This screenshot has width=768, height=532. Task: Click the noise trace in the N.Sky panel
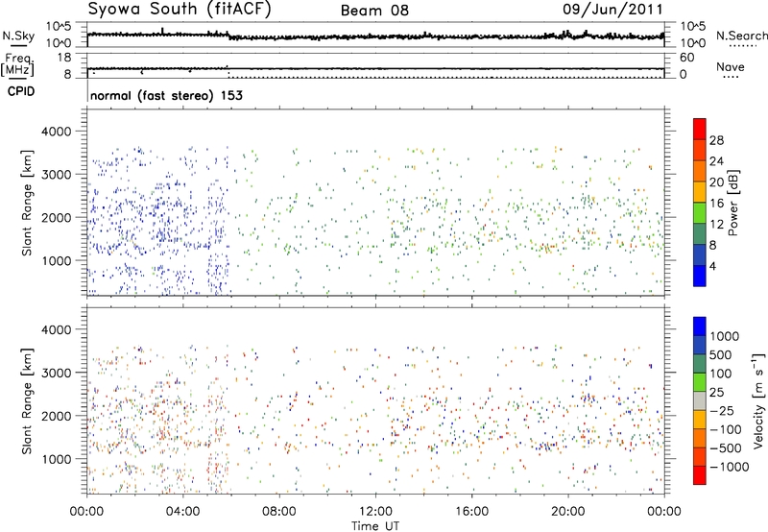tap(375, 36)
